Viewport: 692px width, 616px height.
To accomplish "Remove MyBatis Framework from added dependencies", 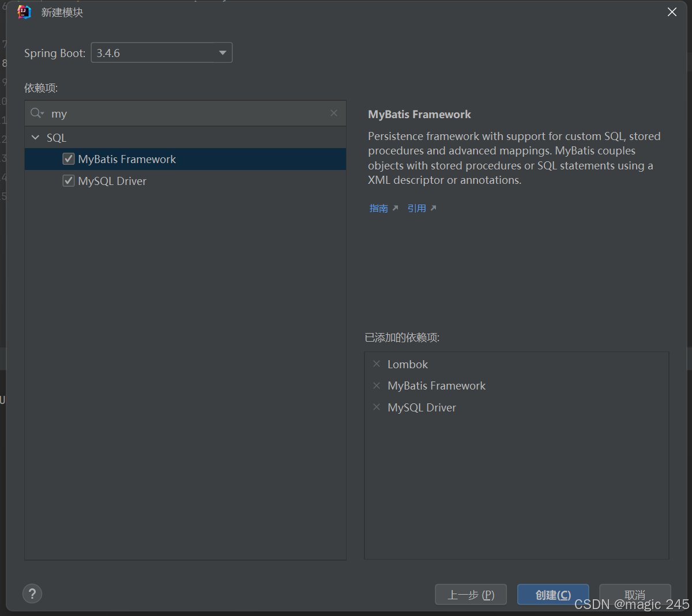I will coord(377,386).
